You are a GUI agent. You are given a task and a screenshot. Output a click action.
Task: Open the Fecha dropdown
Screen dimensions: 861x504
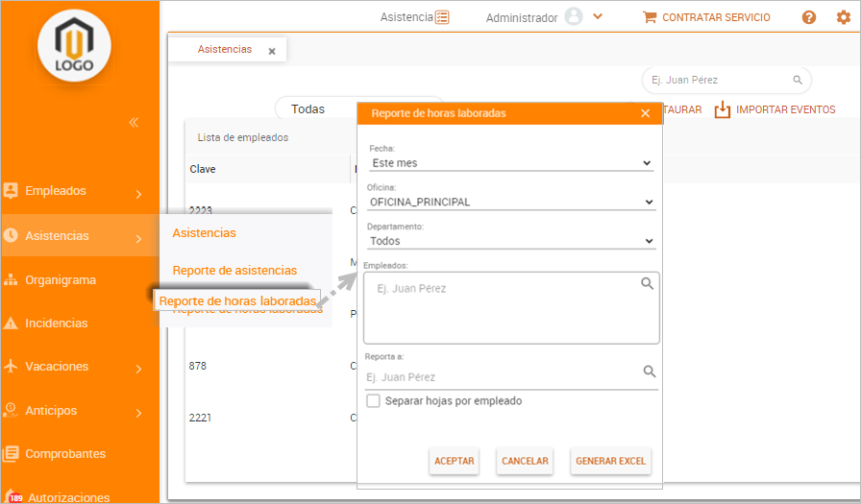coord(510,163)
